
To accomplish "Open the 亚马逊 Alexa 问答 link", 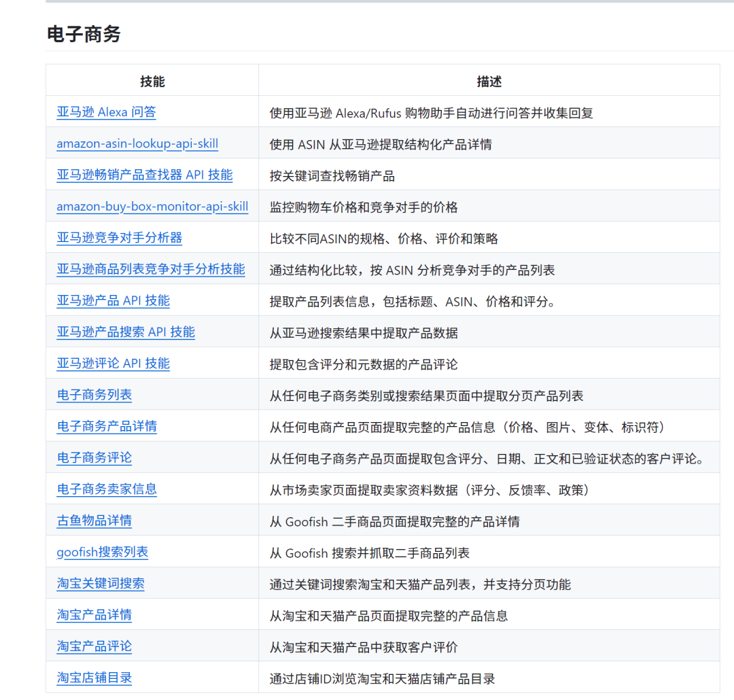I will pyautogui.click(x=106, y=112).
